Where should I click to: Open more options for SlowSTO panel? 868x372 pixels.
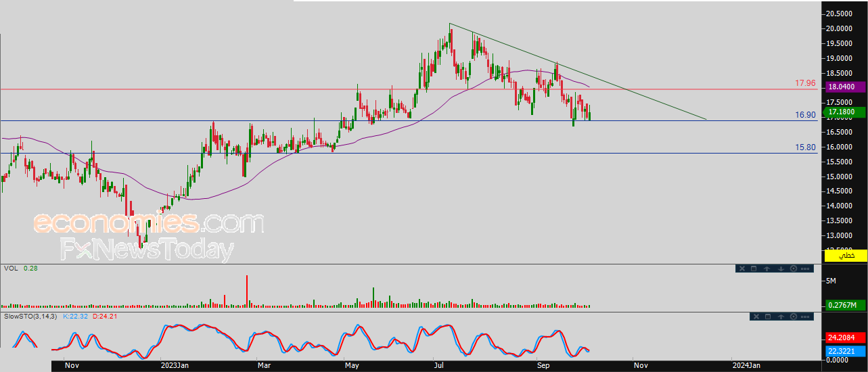click(805, 317)
